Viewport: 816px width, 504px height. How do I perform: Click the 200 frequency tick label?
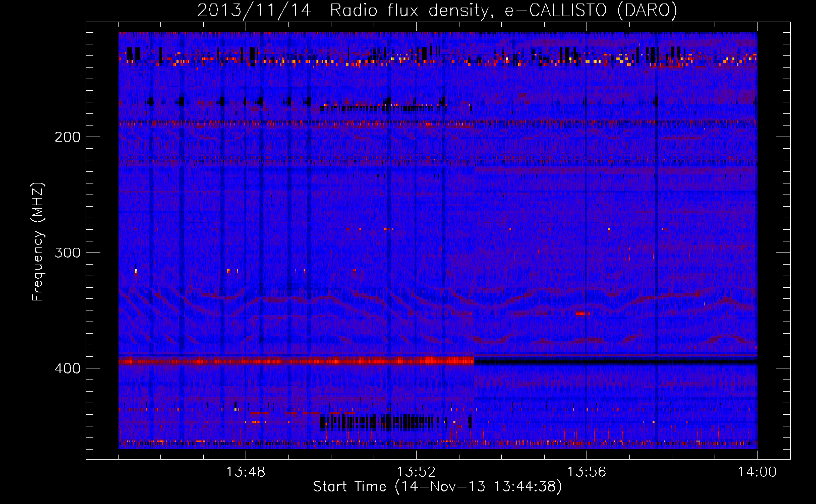(68, 137)
